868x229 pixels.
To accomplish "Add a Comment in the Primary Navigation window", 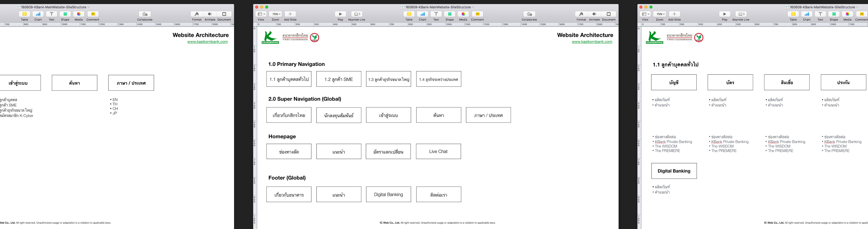I will click(x=477, y=14).
